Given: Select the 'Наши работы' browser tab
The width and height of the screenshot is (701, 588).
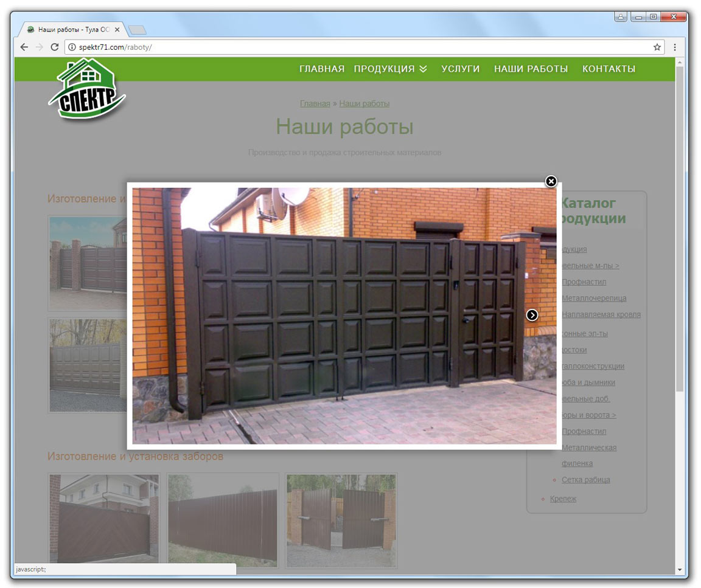Looking at the screenshot, I should point(72,29).
